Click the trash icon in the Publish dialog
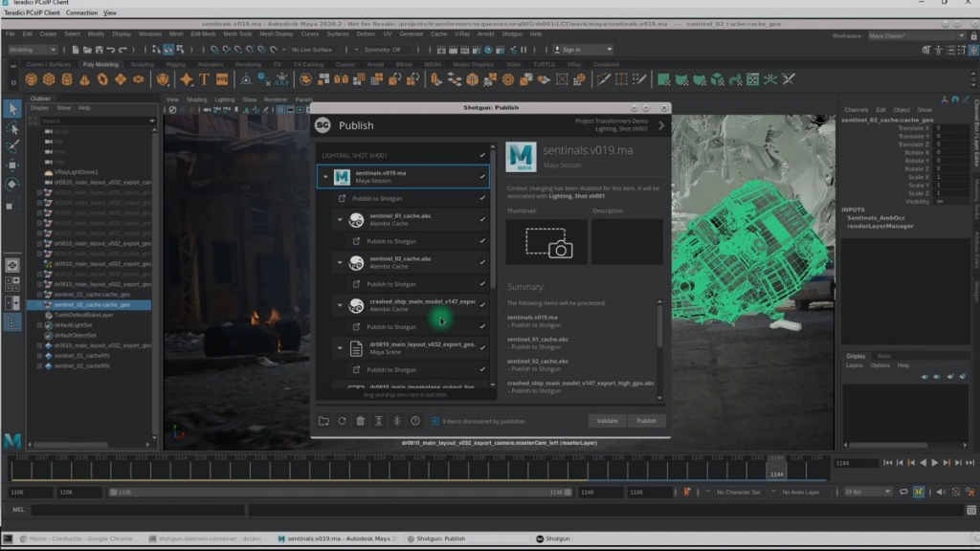The width and height of the screenshot is (980, 551). click(x=360, y=421)
